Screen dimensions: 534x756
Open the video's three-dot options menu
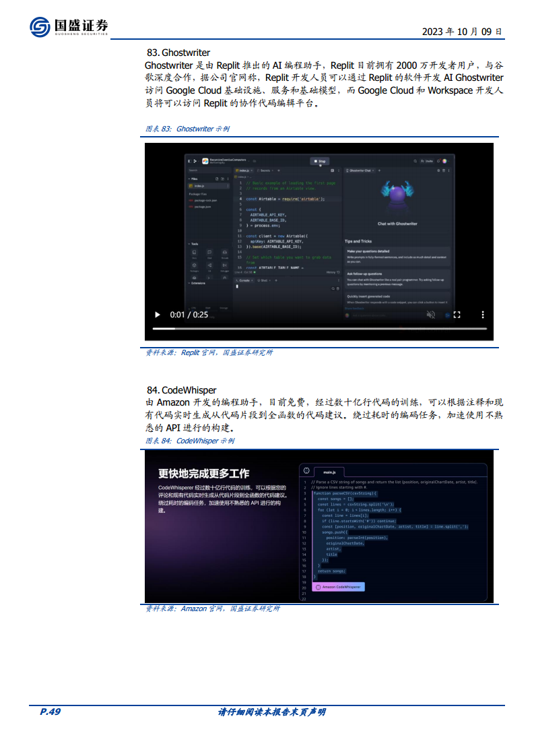(482, 315)
